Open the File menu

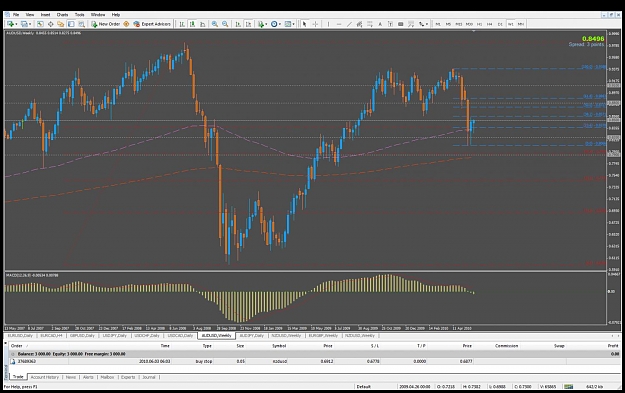(16, 14)
